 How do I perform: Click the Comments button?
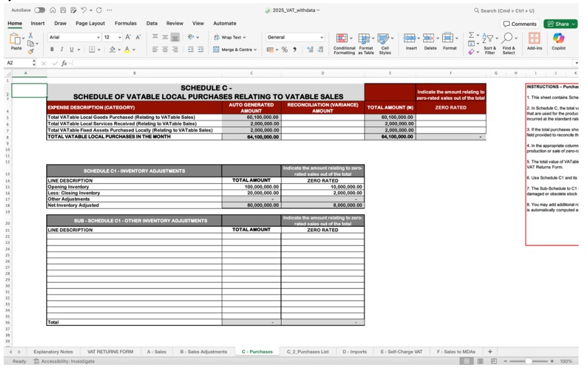pos(520,24)
